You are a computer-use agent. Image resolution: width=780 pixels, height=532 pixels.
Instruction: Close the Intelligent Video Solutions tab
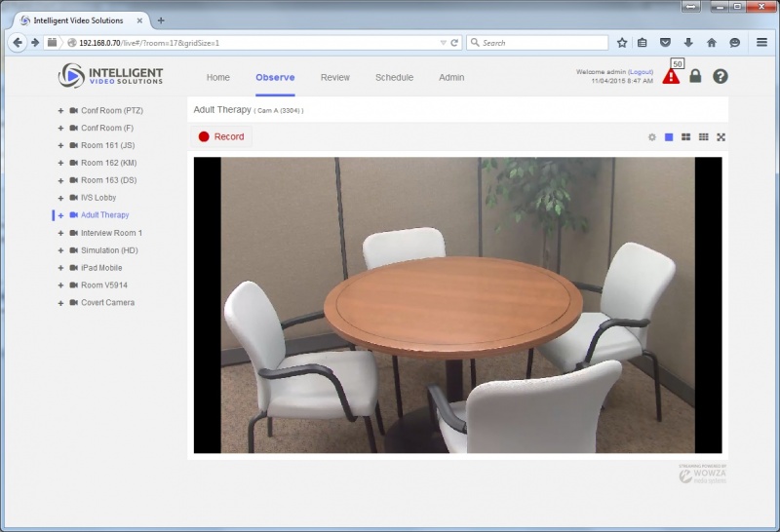pos(139,20)
